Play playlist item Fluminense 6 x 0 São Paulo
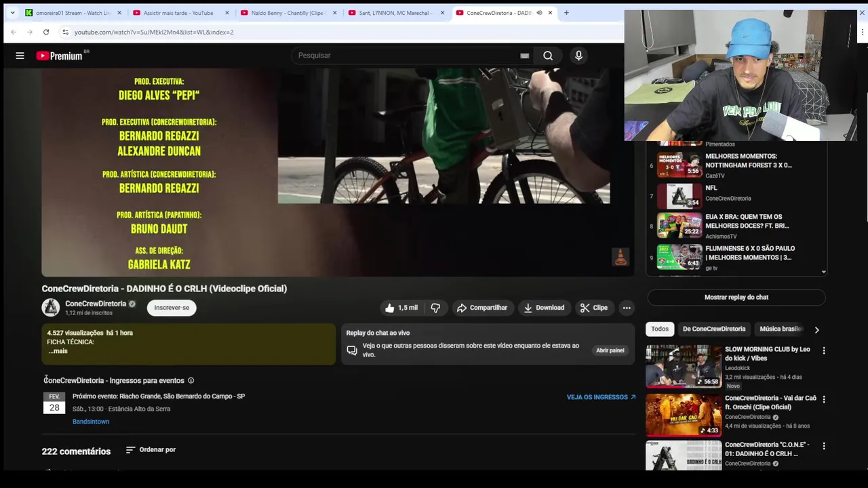868x488 pixels. [736, 258]
